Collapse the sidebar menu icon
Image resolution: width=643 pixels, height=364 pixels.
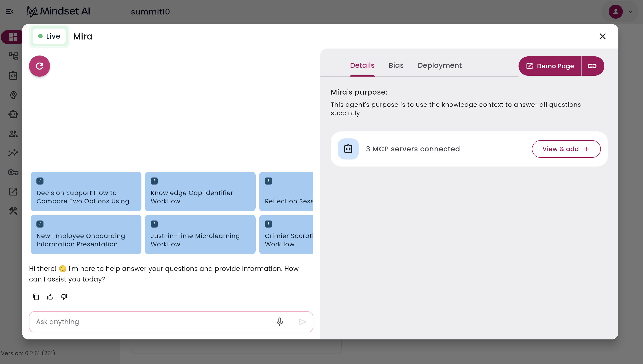point(9,11)
